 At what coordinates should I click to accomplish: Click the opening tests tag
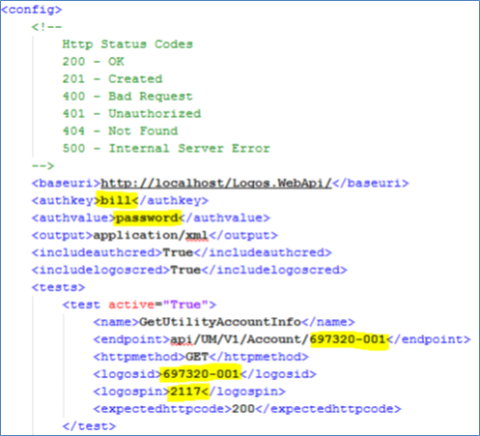coord(58,287)
